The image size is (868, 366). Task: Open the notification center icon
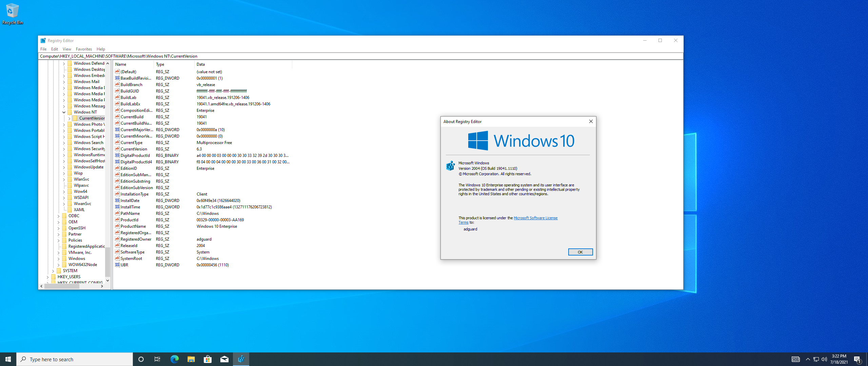tap(857, 359)
